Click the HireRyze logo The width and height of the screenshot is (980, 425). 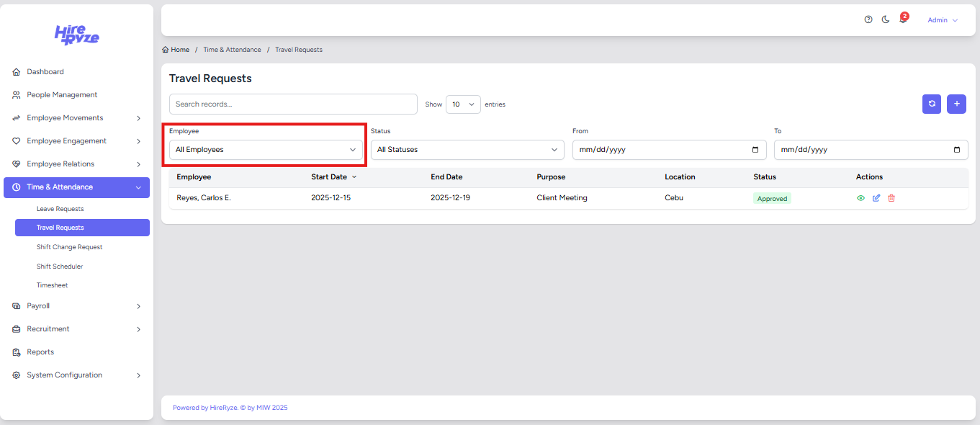coord(77,35)
